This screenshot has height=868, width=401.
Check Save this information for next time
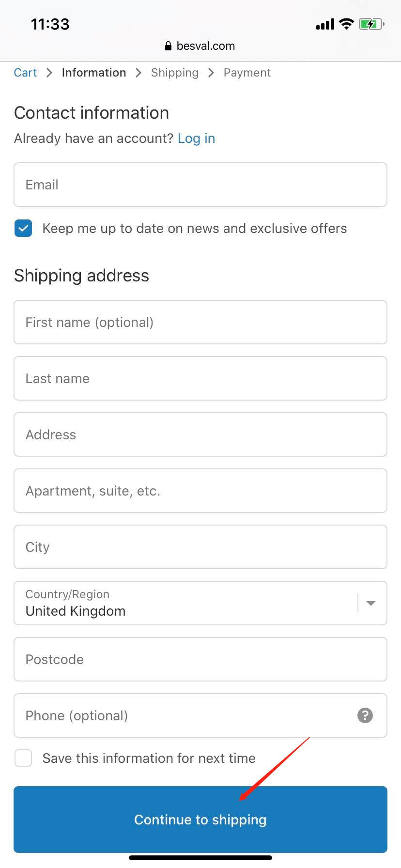point(23,758)
